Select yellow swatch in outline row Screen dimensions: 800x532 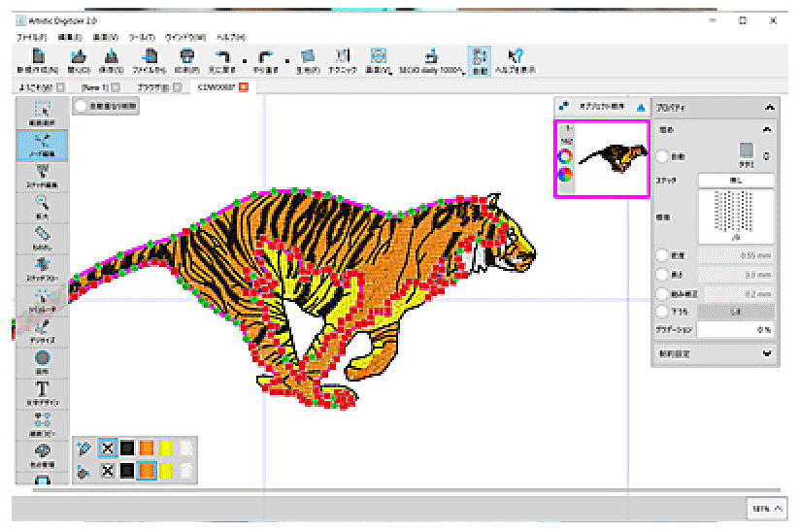166,449
